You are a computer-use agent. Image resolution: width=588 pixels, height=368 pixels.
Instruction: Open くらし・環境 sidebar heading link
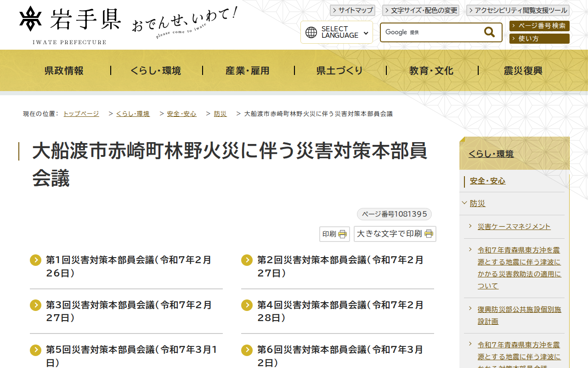491,154
